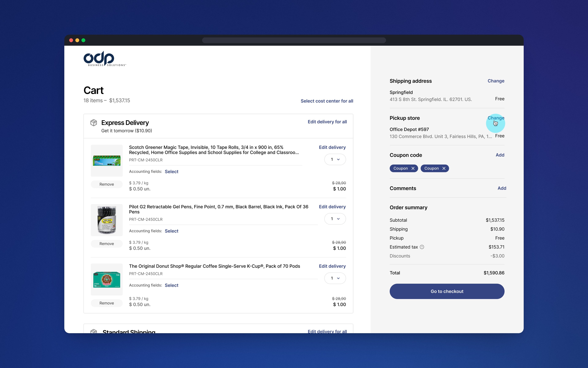Add a coupon code
588x368 pixels.
click(500, 155)
